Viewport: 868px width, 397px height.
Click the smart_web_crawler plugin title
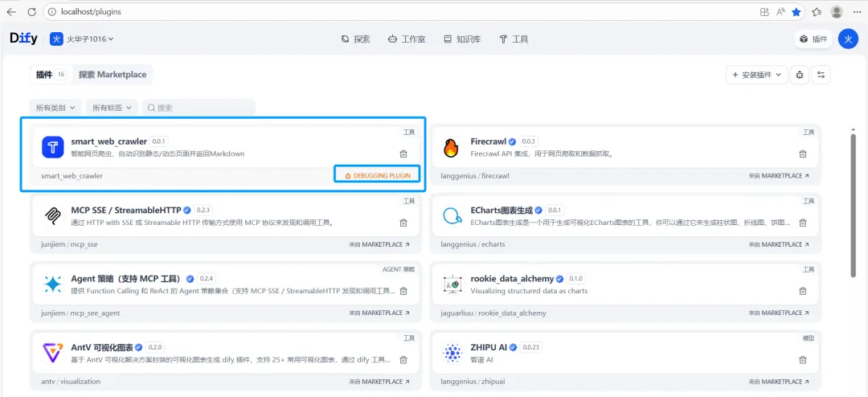click(108, 141)
